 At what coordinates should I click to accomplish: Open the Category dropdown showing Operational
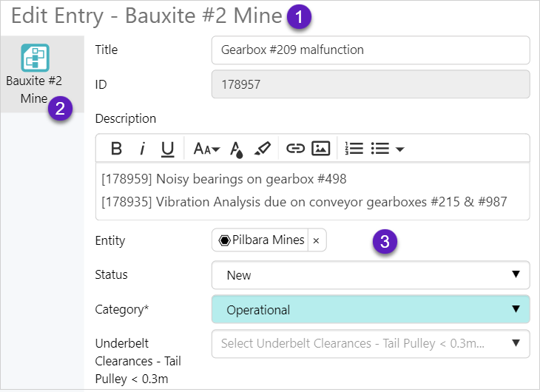coord(370,310)
